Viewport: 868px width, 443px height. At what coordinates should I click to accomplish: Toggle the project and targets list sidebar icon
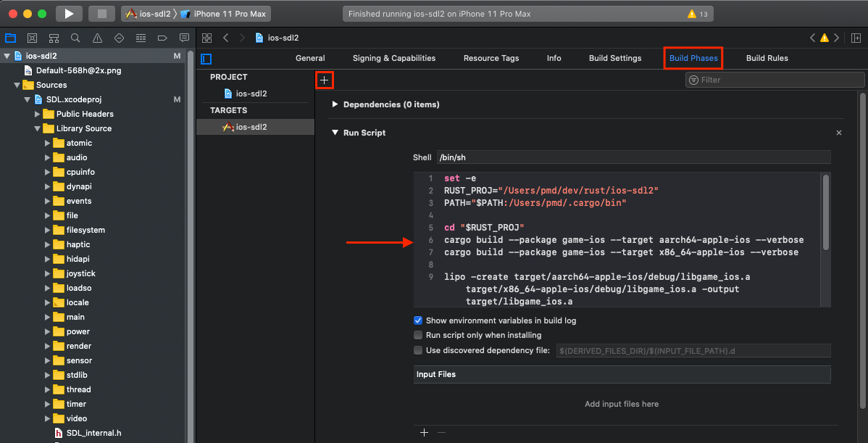click(x=206, y=59)
